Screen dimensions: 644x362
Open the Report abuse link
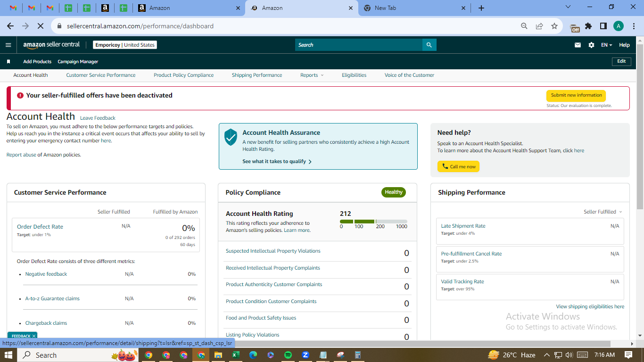coord(21,155)
